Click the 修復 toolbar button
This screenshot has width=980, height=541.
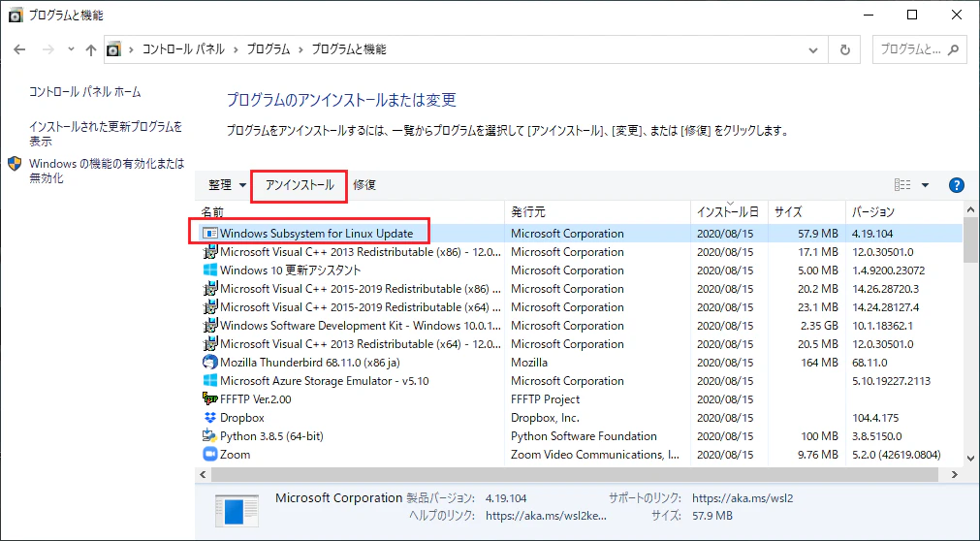(364, 185)
